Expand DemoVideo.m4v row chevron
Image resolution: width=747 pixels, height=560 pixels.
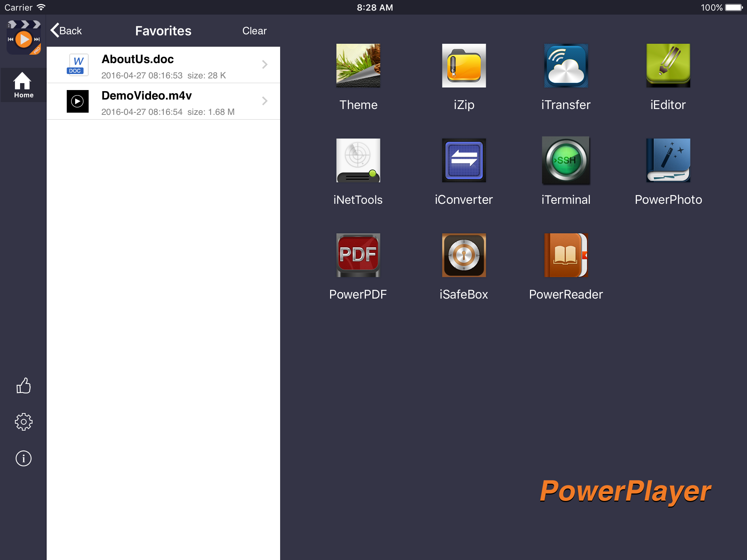point(265,101)
